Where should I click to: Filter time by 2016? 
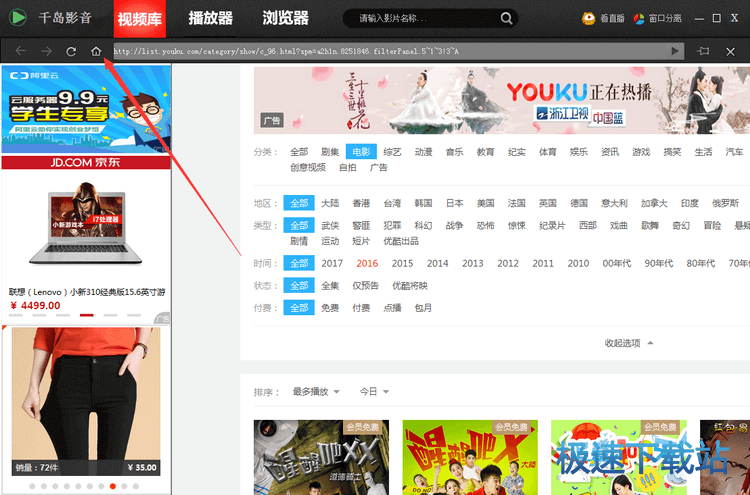click(x=367, y=263)
